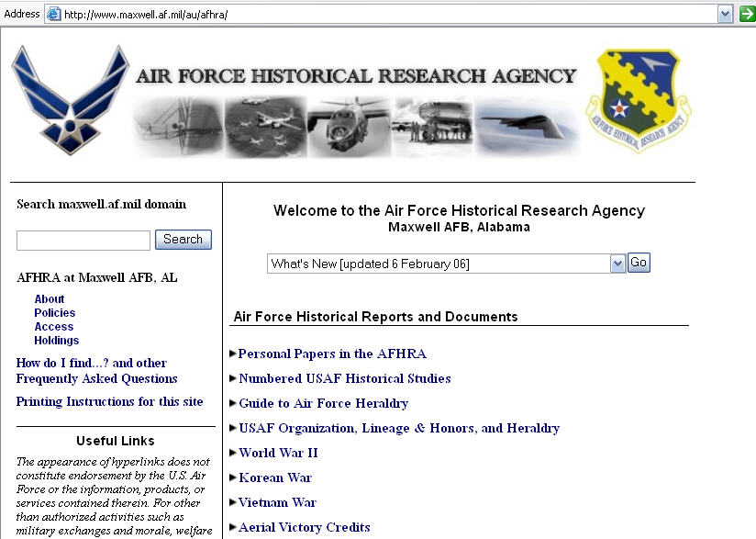Click the Search button
The image size is (756, 539).
click(183, 240)
